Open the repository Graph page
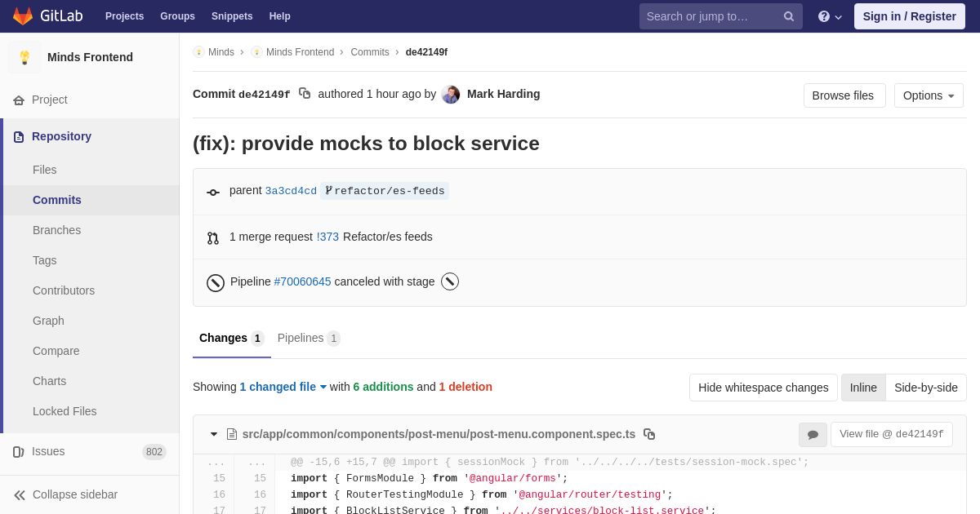This screenshot has height=514, width=980. tap(48, 321)
